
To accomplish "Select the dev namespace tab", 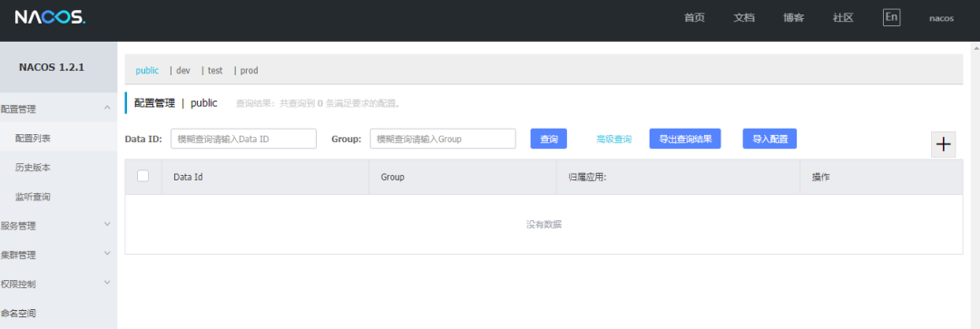I will coord(183,71).
